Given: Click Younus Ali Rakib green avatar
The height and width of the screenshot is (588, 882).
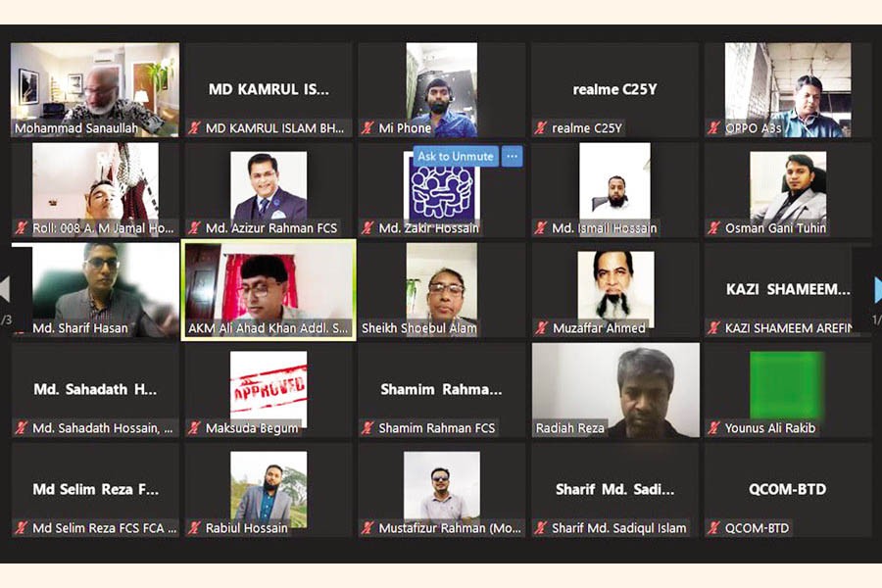Looking at the screenshot, I should click(788, 385).
